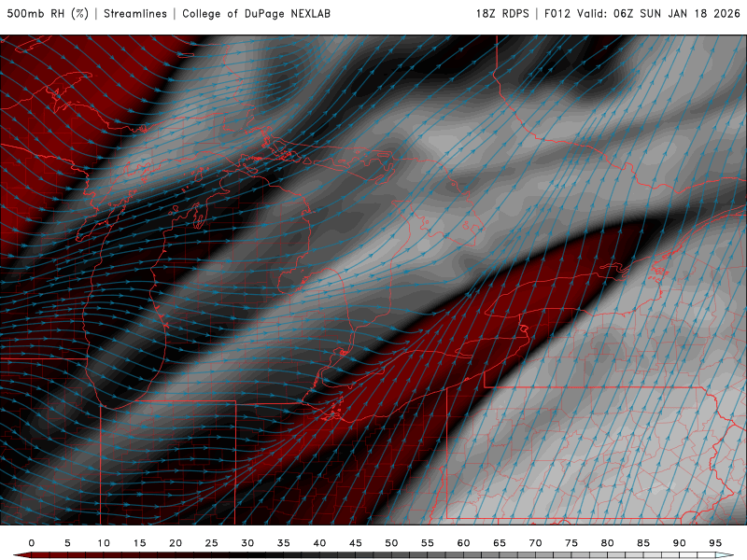747x560 pixels.
Task: Click the '50' value on color scale
Action: tap(391, 543)
